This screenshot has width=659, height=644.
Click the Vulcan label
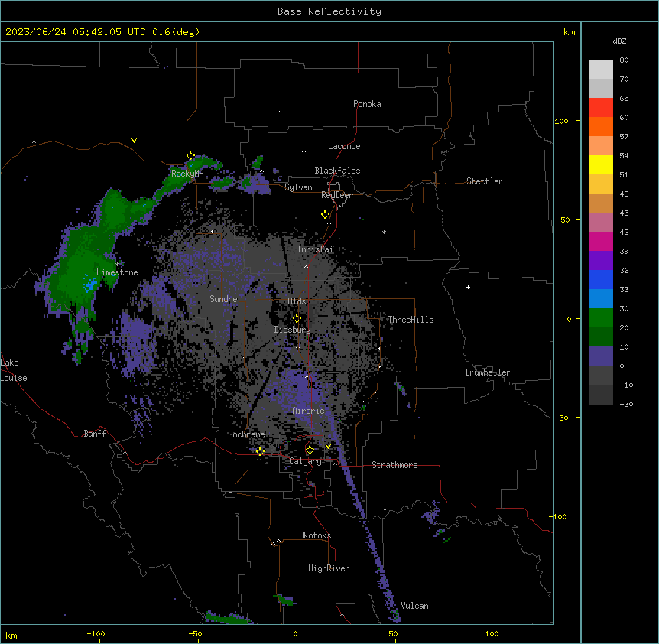(414, 606)
